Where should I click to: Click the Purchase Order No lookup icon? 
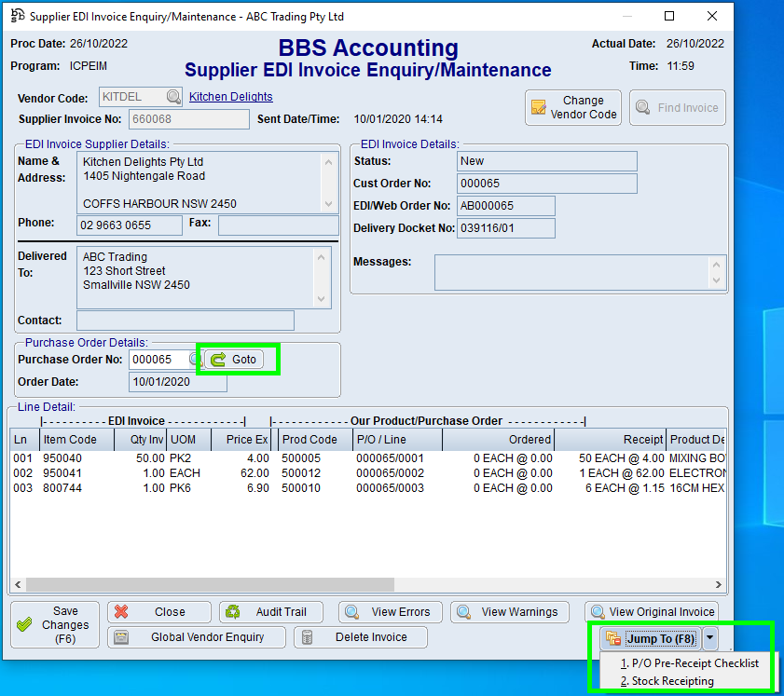tap(196, 359)
